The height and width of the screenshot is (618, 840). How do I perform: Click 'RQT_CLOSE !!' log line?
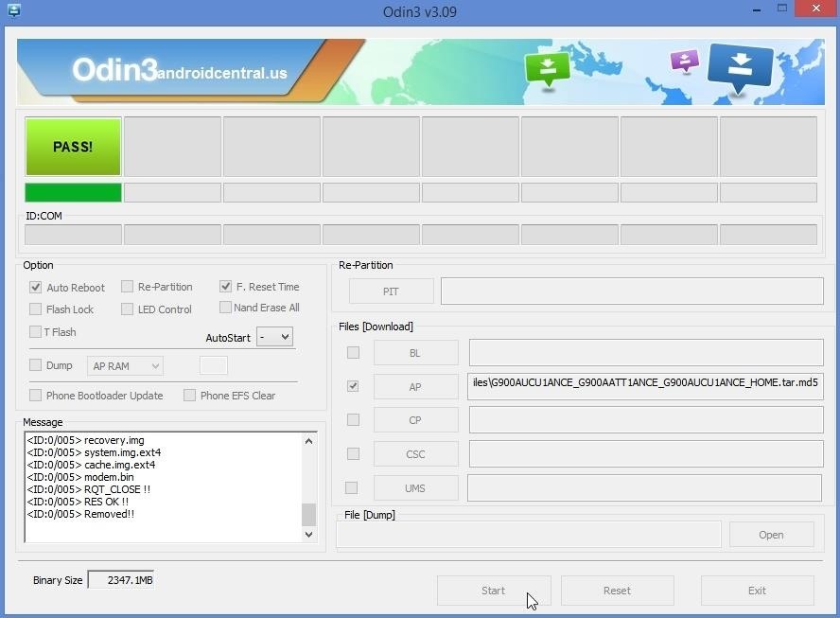pos(89,489)
